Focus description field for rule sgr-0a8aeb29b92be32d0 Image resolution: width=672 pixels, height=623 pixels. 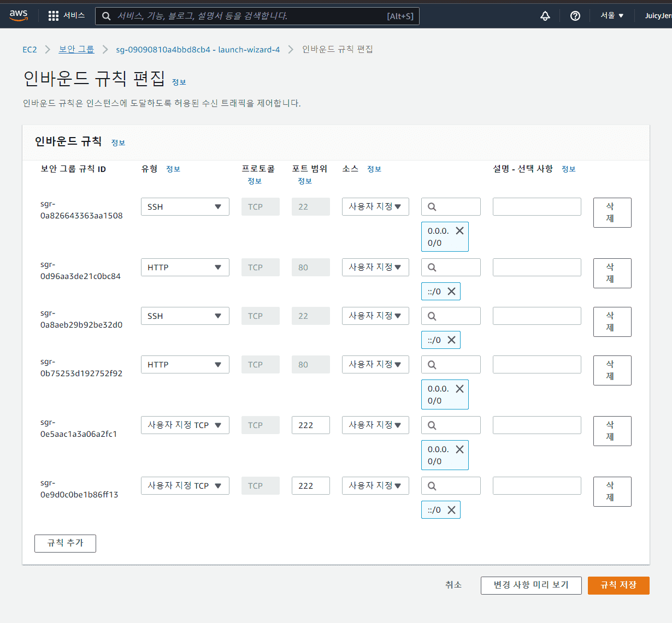537,316
